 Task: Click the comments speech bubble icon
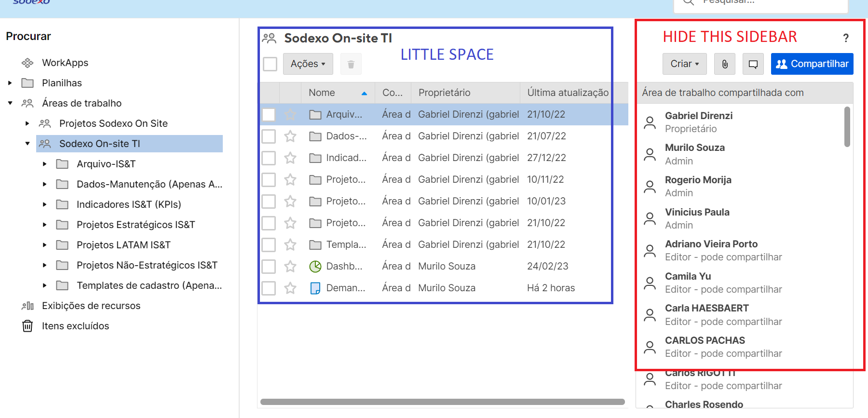(753, 64)
